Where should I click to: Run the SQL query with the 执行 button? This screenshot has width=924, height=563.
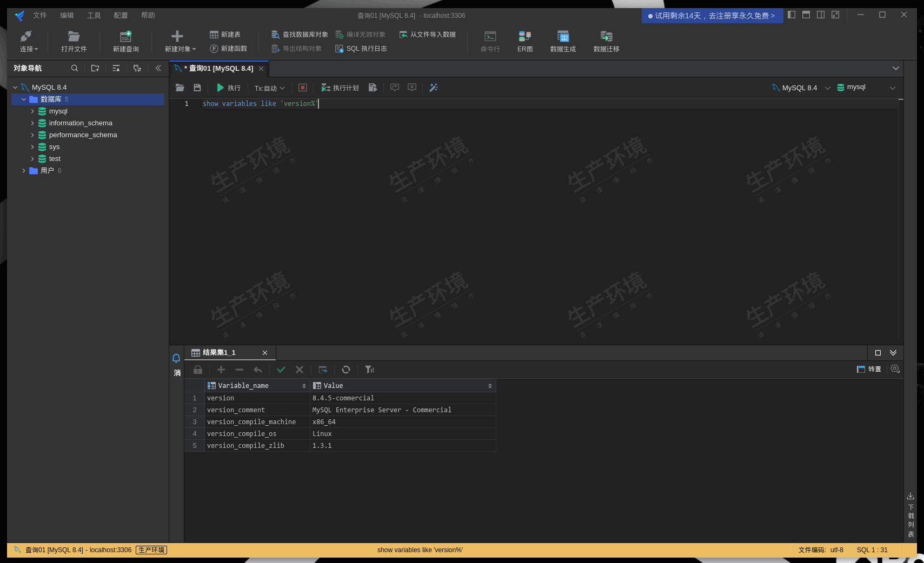click(228, 88)
